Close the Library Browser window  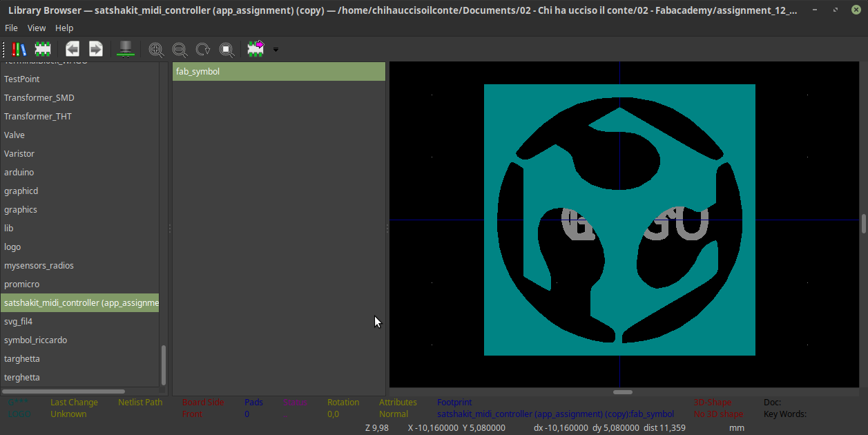click(855, 10)
